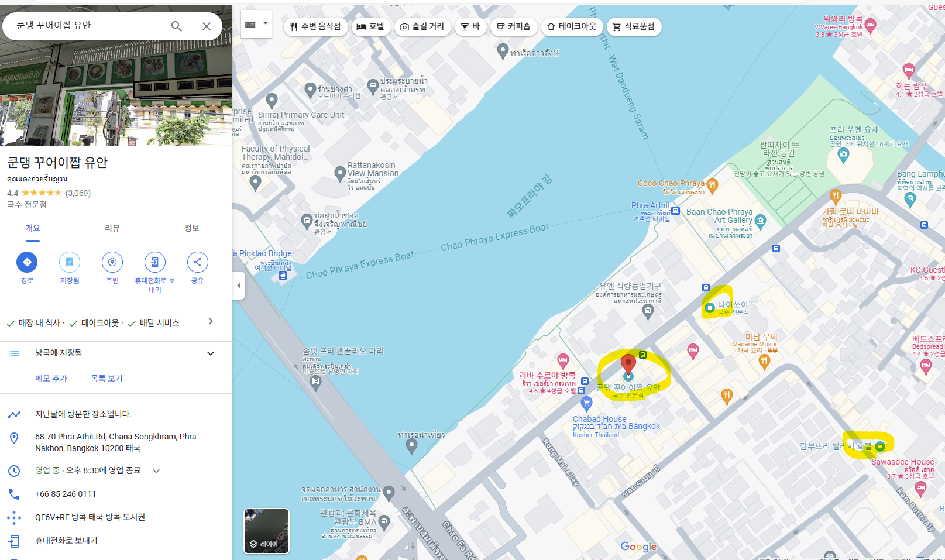Viewport: 945px width, 560px height.
Task: Click the Coco Chao Phraya restaurant marker
Action: coord(712,186)
